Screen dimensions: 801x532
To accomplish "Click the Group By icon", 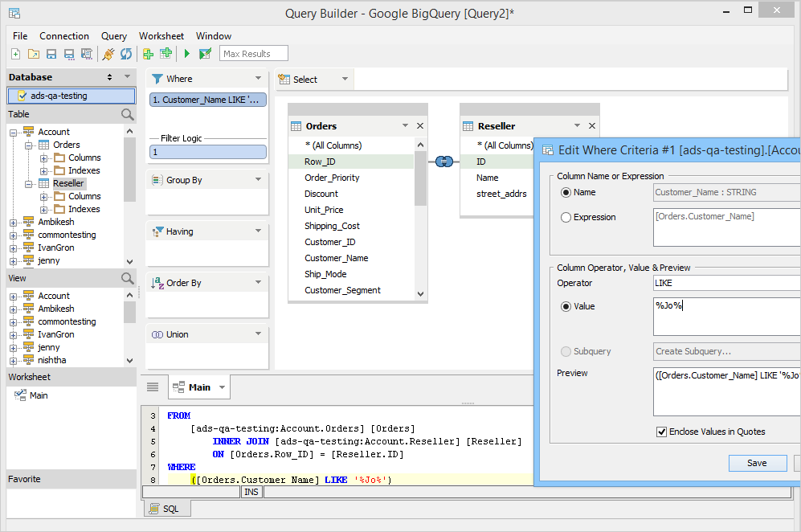I will pos(157,180).
